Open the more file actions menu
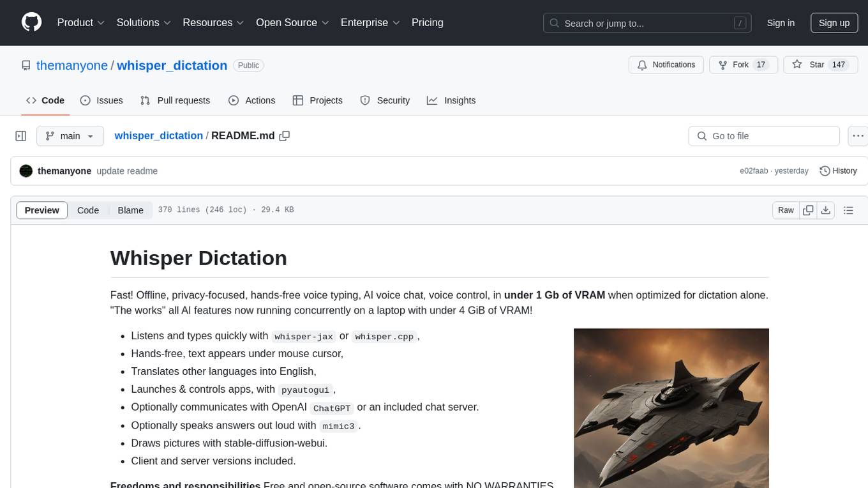This screenshot has height=488, width=868. point(858,136)
